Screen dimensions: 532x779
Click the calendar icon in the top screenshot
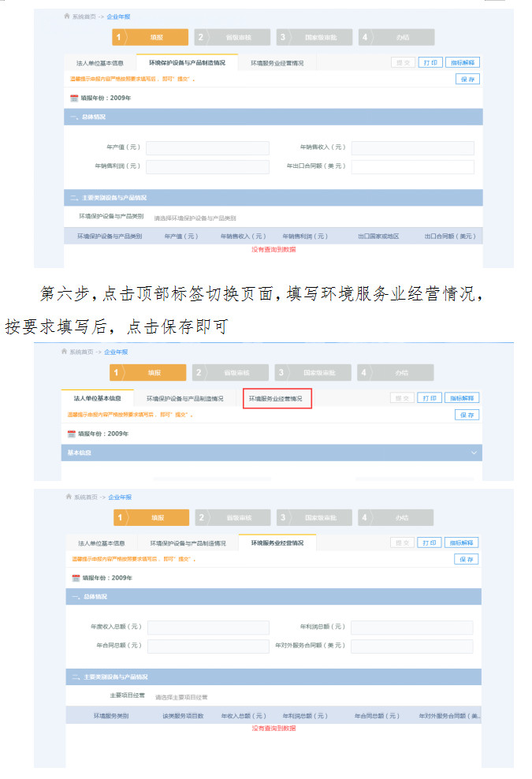click(74, 99)
